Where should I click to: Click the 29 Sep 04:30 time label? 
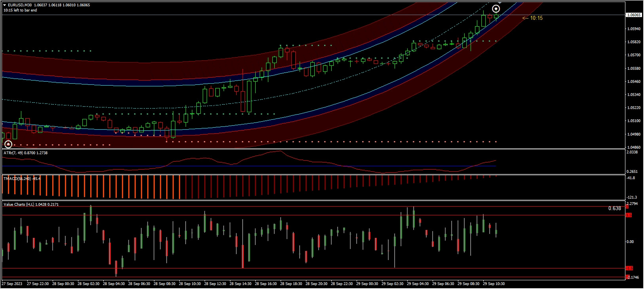pyautogui.click(x=418, y=284)
